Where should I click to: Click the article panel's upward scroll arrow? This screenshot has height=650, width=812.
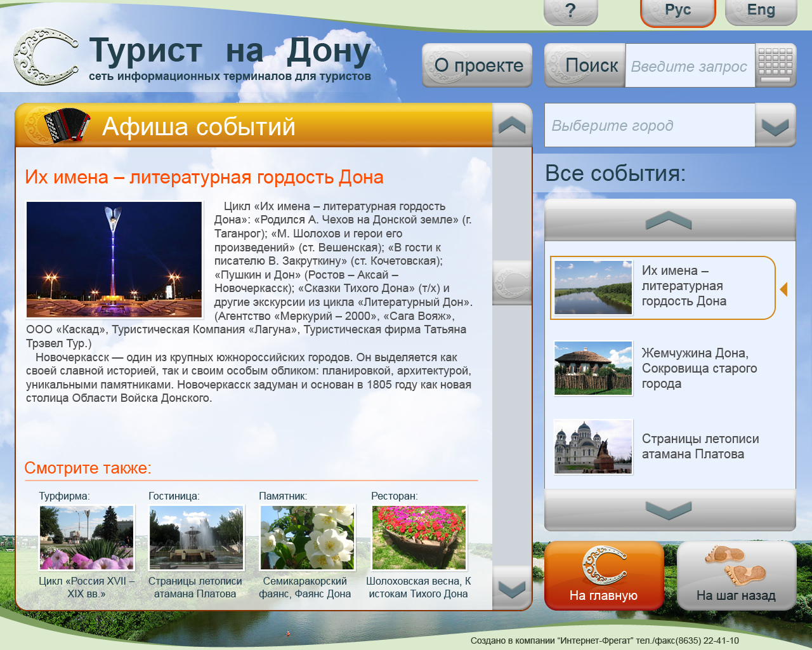click(x=513, y=125)
